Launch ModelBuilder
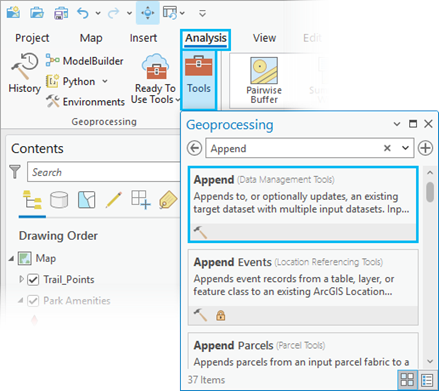 pos(84,61)
